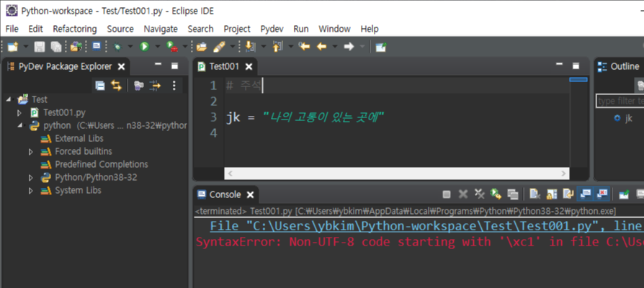Open the Source menu
This screenshot has height=288, width=644.
120,29
